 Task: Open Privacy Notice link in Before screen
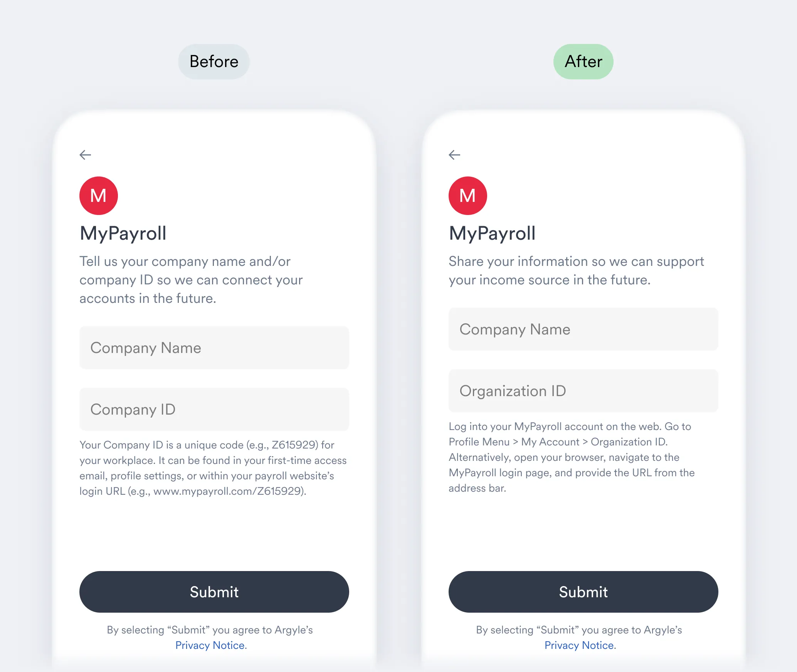click(x=211, y=645)
